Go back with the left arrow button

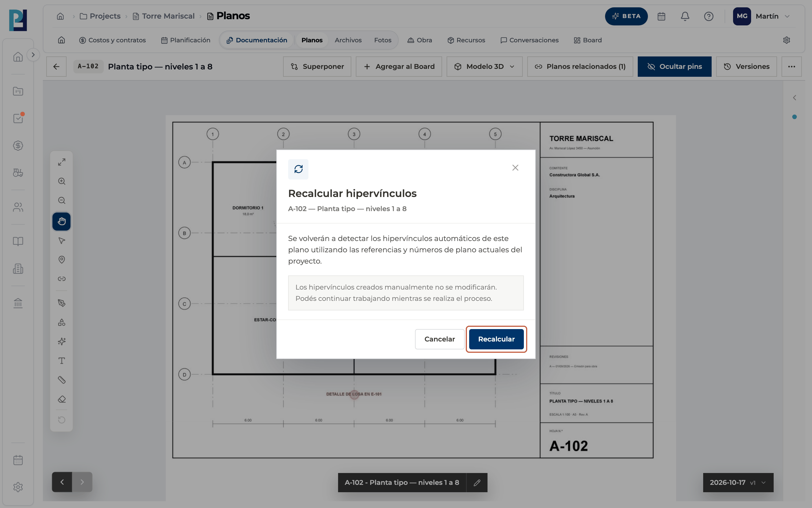pyautogui.click(x=56, y=67)
